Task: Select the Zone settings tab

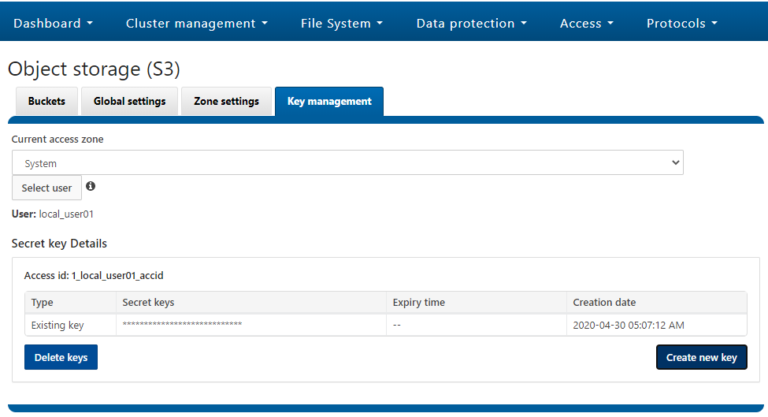Action: coord(226,101)
